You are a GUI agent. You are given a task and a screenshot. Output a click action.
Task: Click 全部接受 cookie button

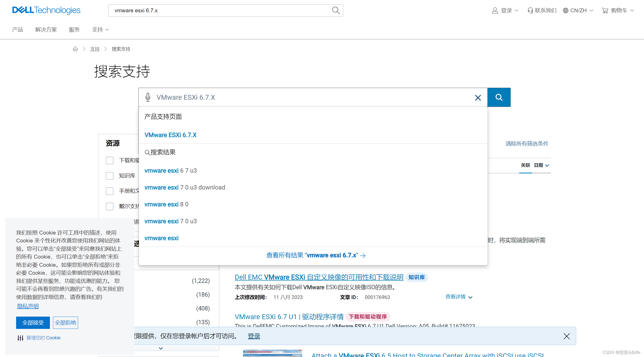(33, 323)
